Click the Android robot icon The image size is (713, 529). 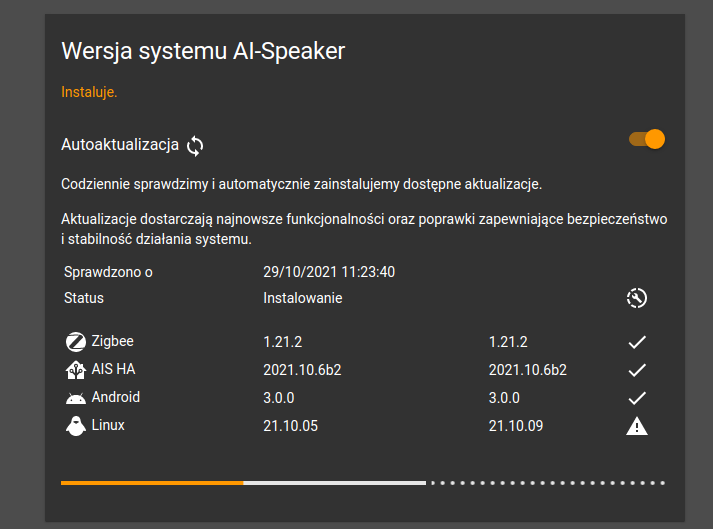(75, 398)
